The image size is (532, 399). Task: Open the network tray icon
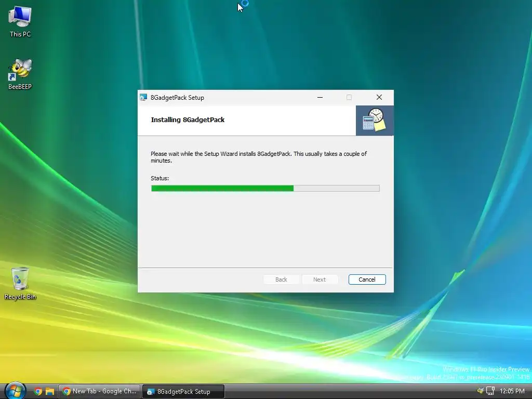(x=490, y=391)
